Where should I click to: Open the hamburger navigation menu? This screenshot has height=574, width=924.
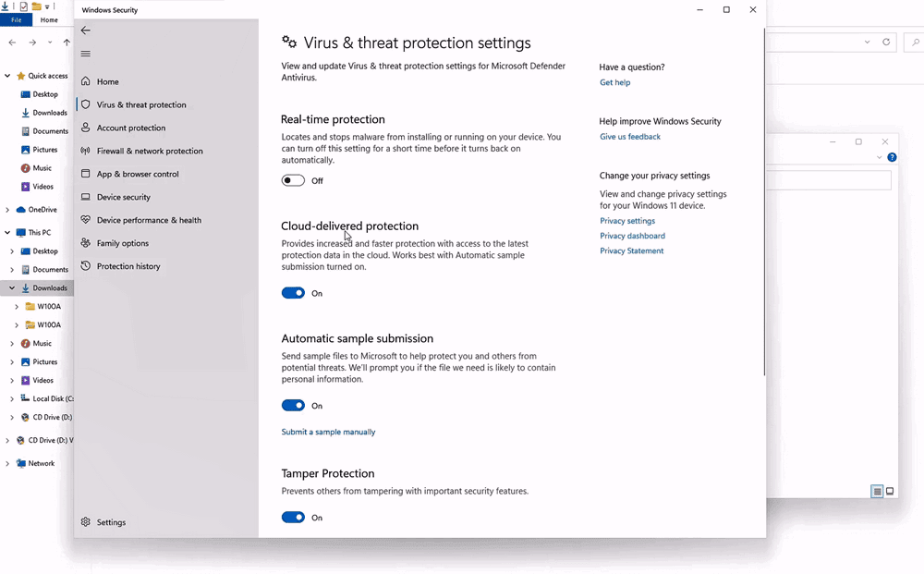tap(85, 54)
